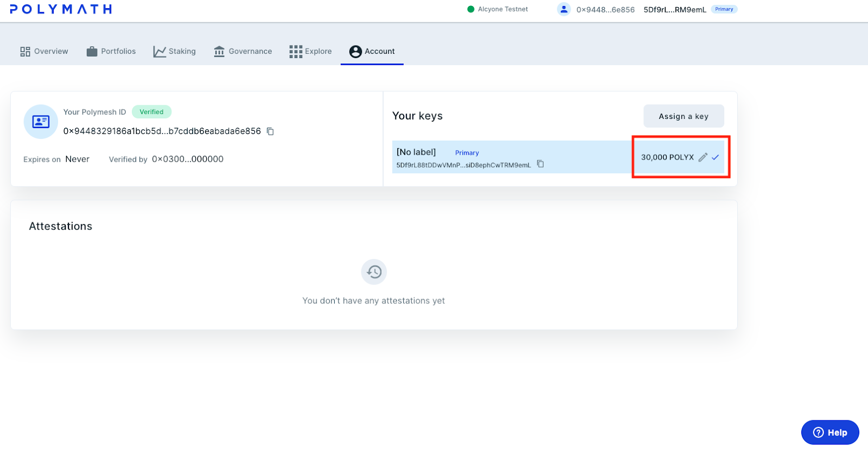
Task: Click the Alcyone Testnet network indicator
Action: pos(498,9)
